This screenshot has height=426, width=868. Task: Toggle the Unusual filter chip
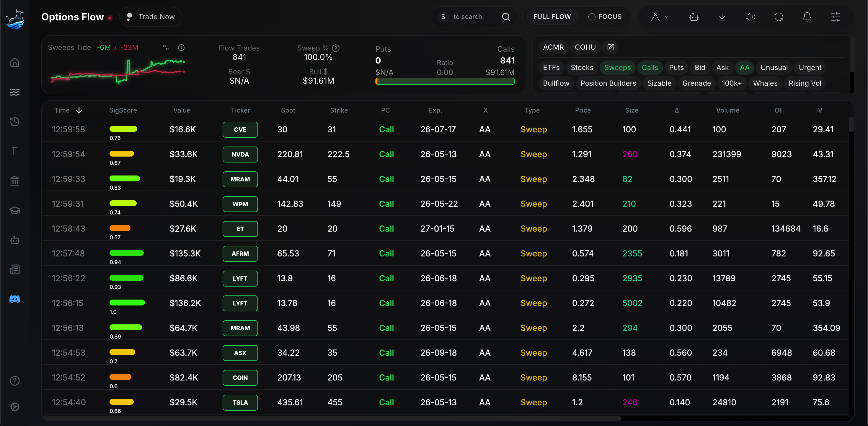774,67
